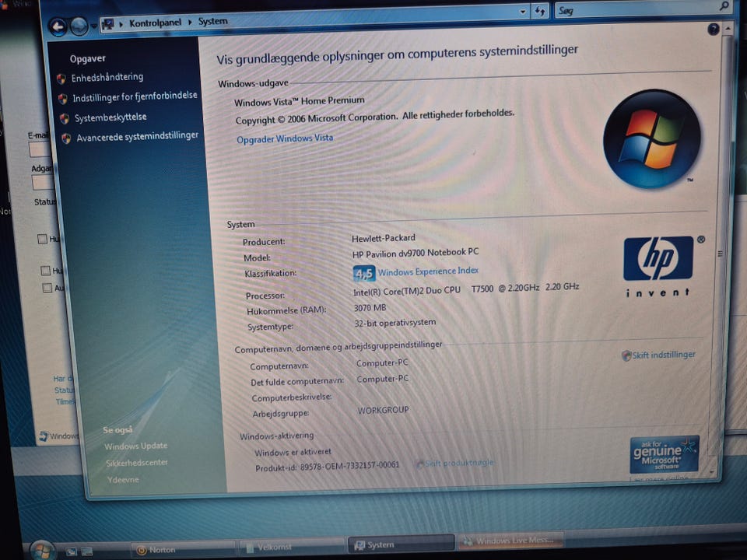The height and width of the screenshot is (560, 747).
Task: Click shield icon beside Systembeskyttelse
Action: click(x=65, y=118)
